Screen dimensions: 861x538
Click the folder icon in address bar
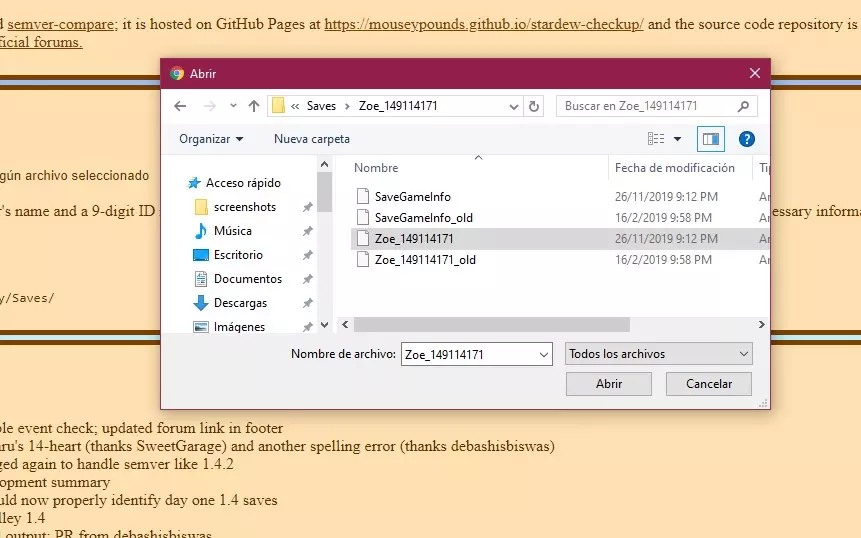278,105
